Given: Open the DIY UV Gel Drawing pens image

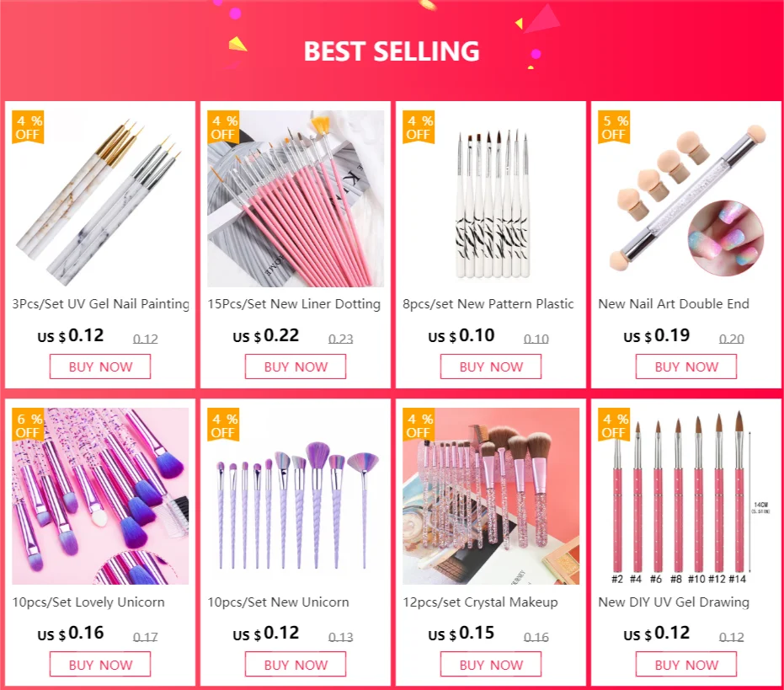Looking at the screenshot, I should 686,496.
